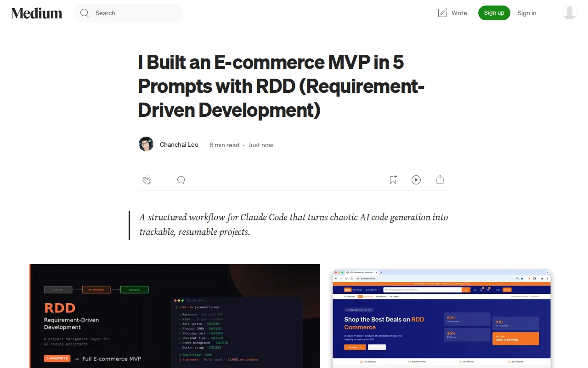Click the green Sign up button
This screenshot has width=588, height=368.
click(494, 13)
